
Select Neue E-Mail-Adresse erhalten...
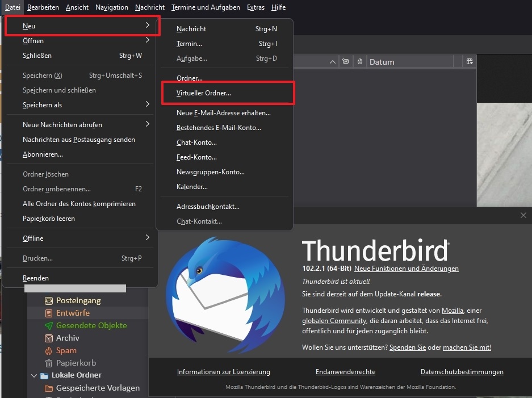[x=224, y=113]
